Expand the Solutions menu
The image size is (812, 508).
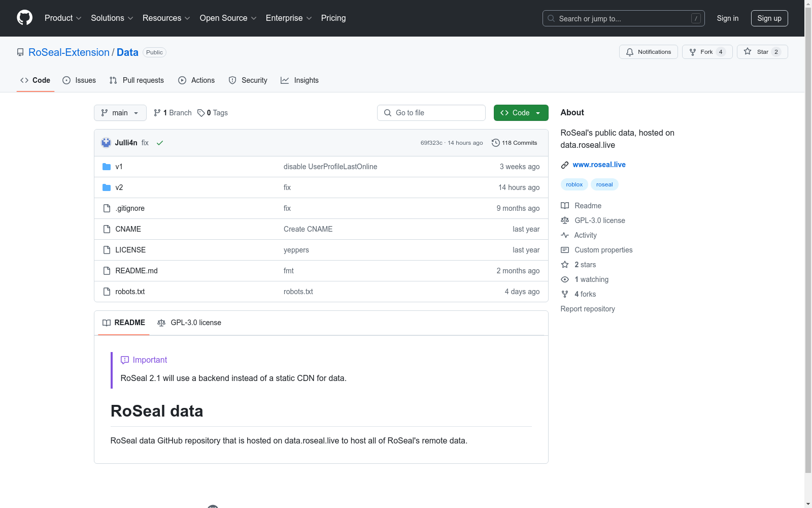pyautogui.click(x=112, y=18)
